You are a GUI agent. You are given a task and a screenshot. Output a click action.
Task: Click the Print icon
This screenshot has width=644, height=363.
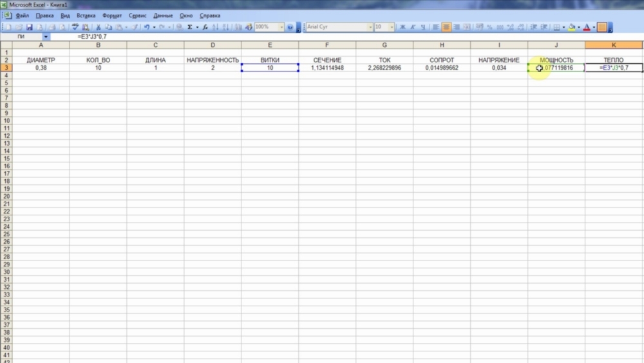tap(52, 26)
